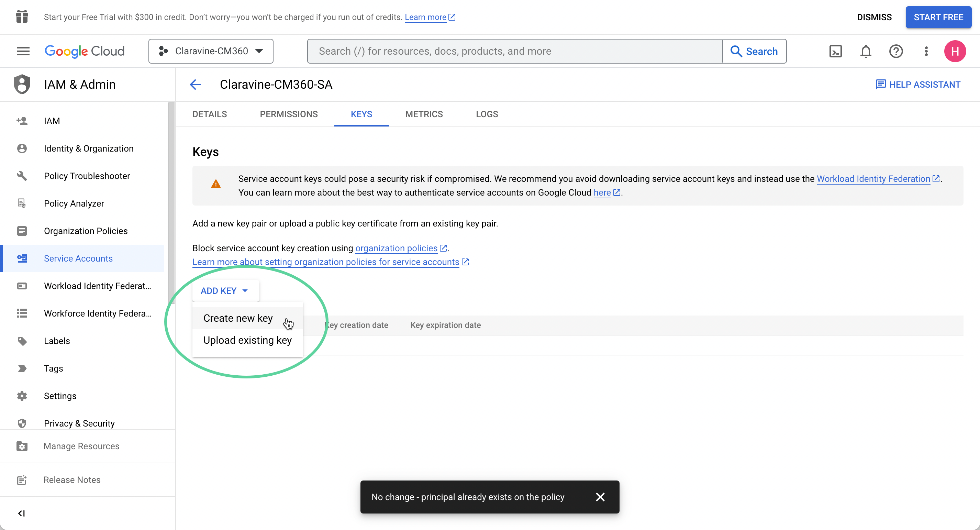Viewport: 980px width, 530px height.
Task: Activate the Cloud Shell terminal icon
Action: tap(835, 51)
